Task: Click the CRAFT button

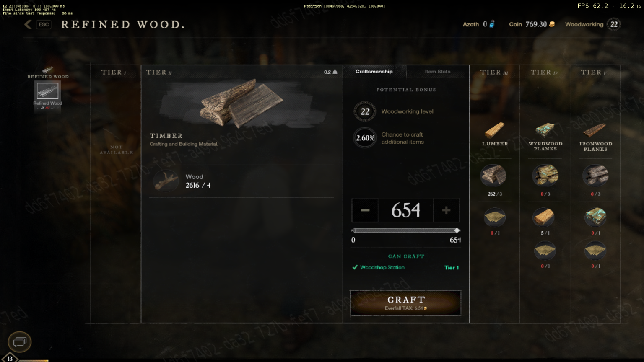Action: [405, 303]
